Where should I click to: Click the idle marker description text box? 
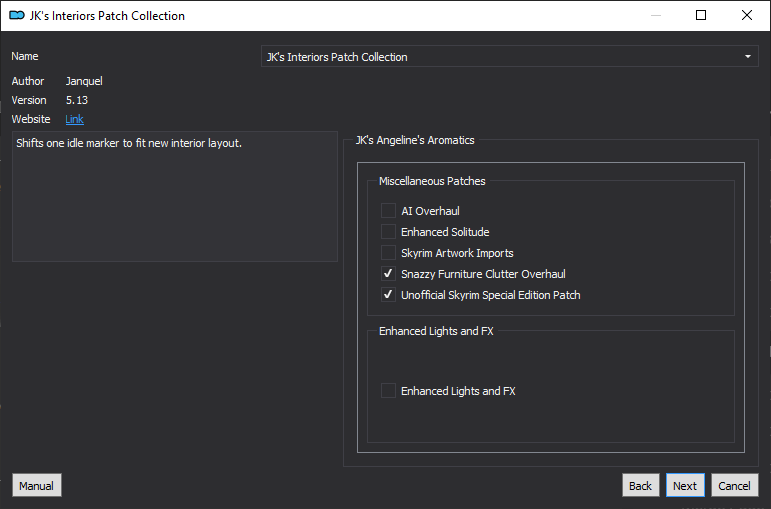(x=175, y=196)
